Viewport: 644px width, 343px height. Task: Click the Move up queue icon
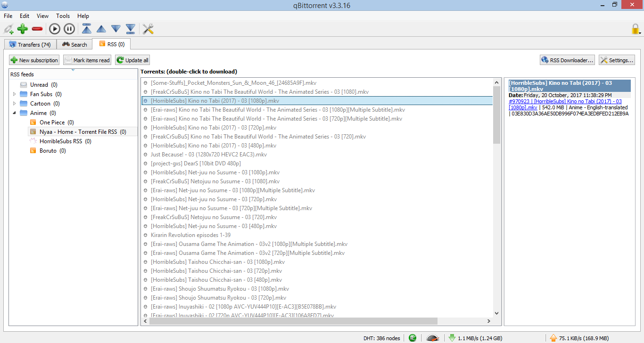[x=101, y=29]
